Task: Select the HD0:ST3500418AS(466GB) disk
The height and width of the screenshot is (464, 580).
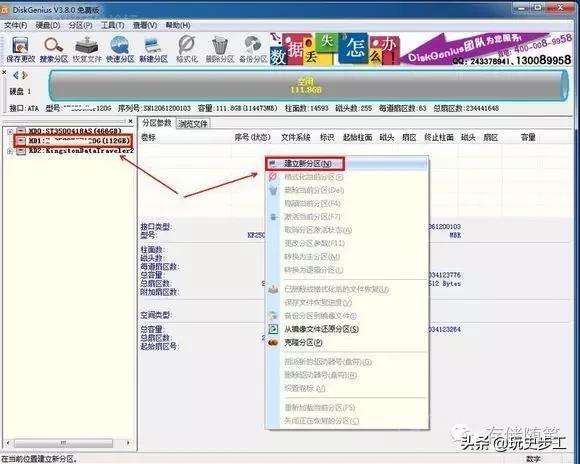Action: (75, 131)
